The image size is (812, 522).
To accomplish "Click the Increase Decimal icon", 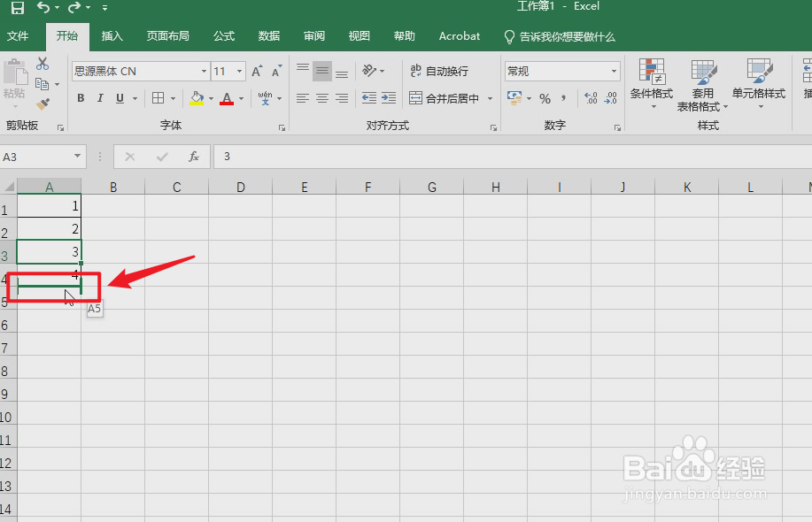I will click(x=589, y=97).
